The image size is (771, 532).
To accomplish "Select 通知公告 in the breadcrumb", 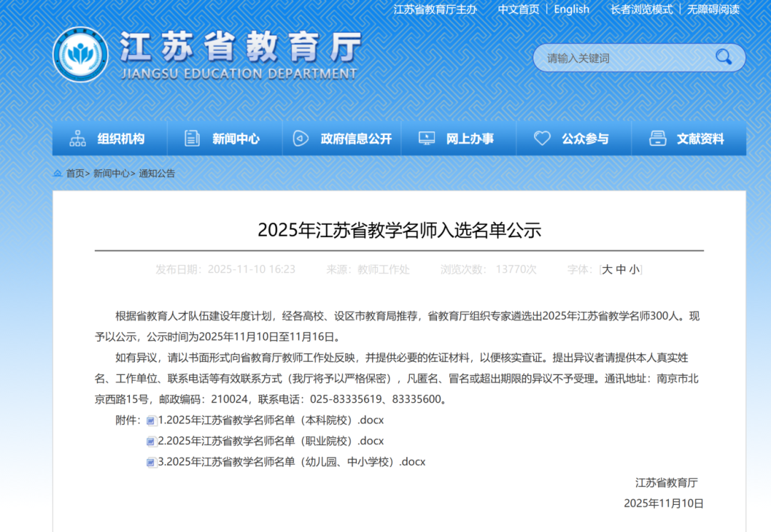I will pyautogui.click(x=158, y=174).
